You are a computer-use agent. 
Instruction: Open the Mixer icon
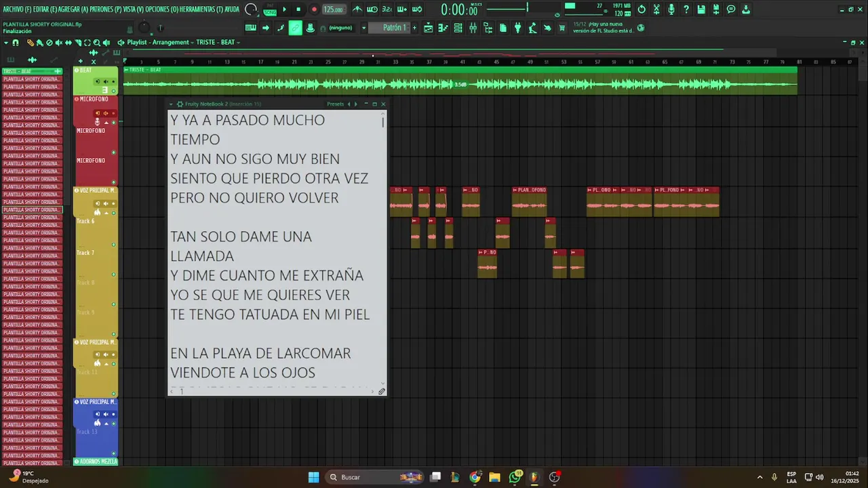pyautogui.click(x=473, y=28)
